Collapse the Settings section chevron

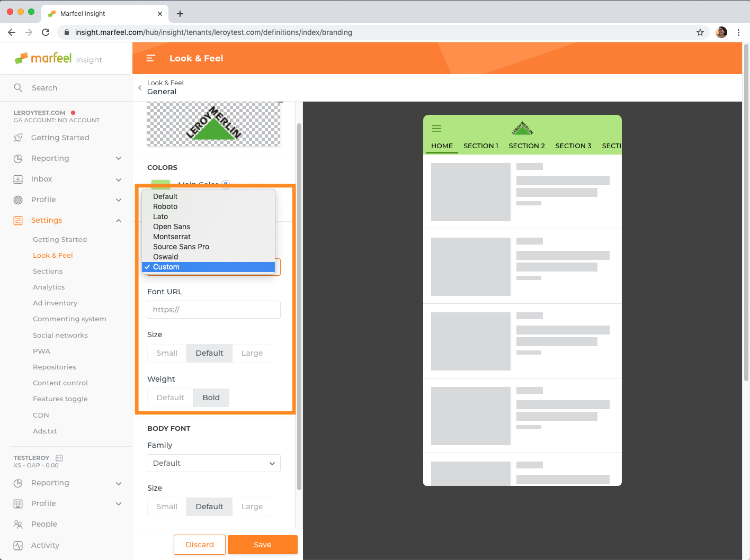click(x=119, y=221)
